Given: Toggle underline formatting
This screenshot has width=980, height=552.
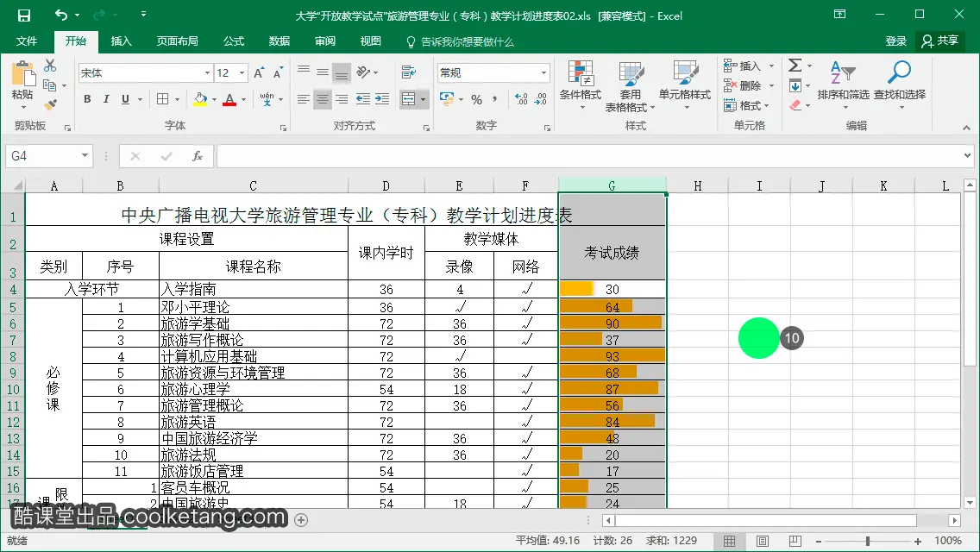Looking at the screenshot, I should click(125, 99).
